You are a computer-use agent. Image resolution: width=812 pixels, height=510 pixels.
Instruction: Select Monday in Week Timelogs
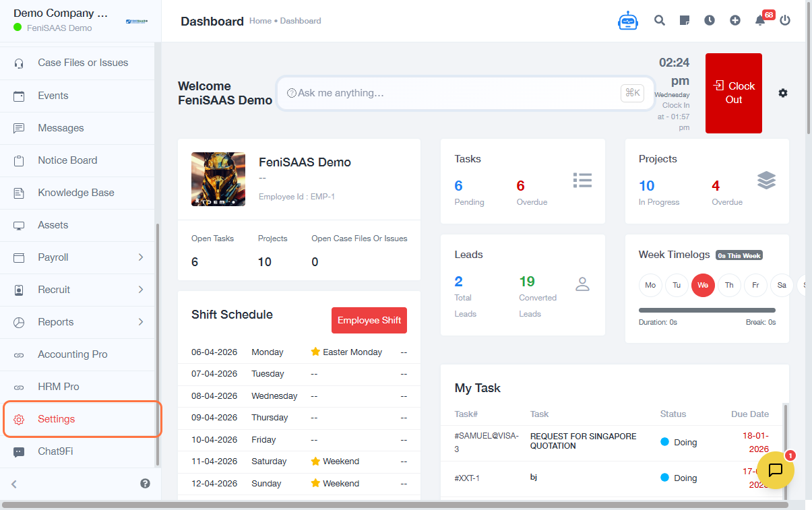click(650, 285)
